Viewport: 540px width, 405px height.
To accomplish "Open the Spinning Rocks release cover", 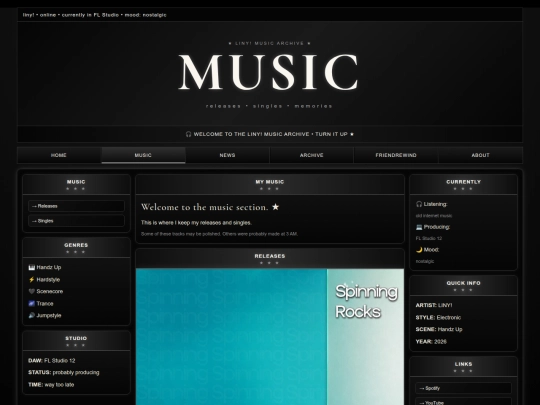I will click(270, 337).
